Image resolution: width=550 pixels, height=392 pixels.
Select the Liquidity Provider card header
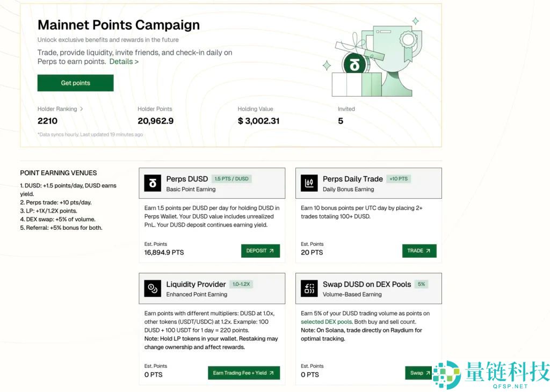point(212,288)
